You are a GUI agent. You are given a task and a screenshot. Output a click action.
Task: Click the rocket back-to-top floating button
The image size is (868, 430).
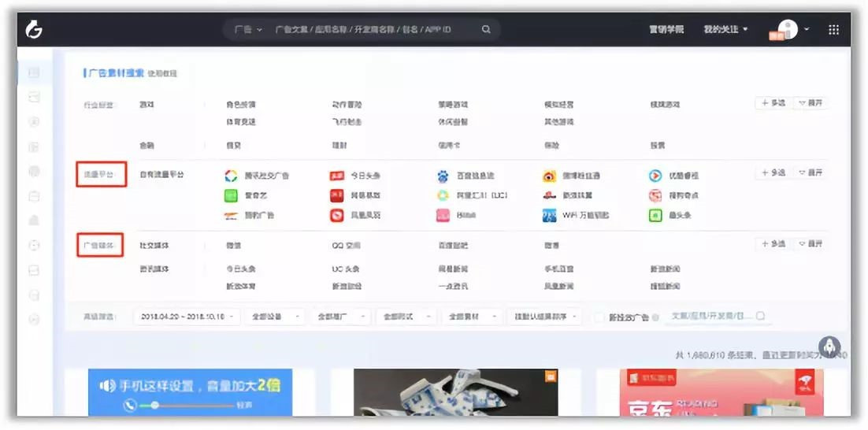pyautogui.click(x=829, y=347)
